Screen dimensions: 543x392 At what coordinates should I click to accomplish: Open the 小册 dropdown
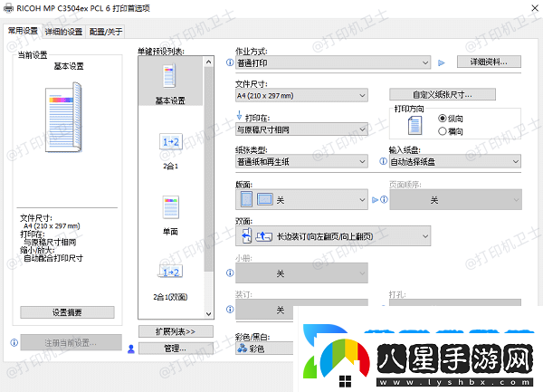coord(301,273)
